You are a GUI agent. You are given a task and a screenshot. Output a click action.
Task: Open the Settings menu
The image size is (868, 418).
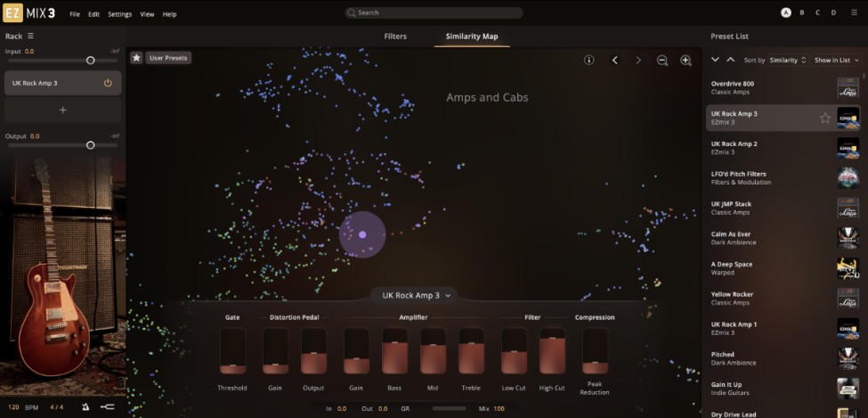point(119,14)
